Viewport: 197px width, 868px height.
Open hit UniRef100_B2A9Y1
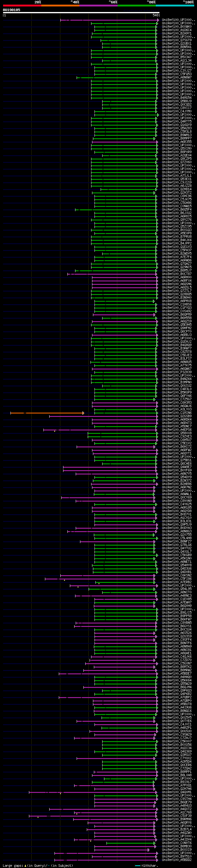[x=176, y=33]
